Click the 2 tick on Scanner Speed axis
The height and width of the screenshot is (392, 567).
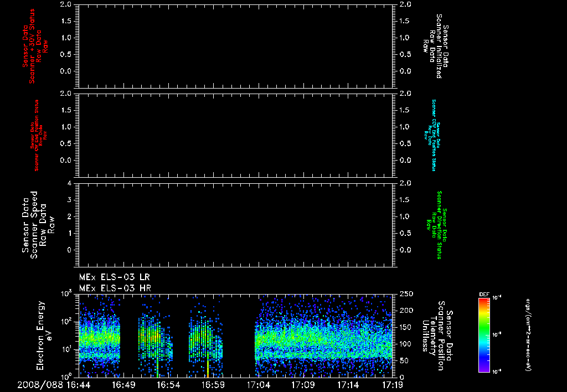[69, 216]
